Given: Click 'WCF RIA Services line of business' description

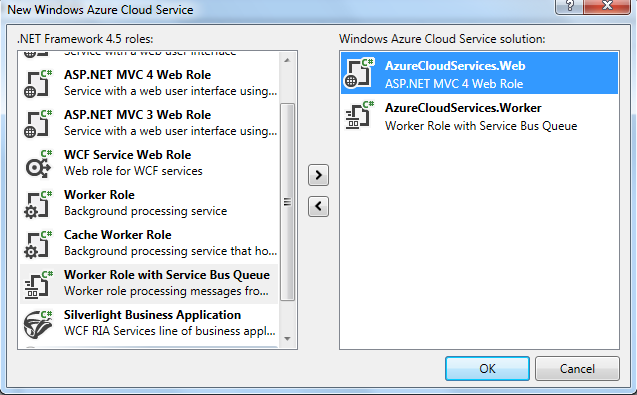Looking at the screenshot, I should (x=170, y=331).
